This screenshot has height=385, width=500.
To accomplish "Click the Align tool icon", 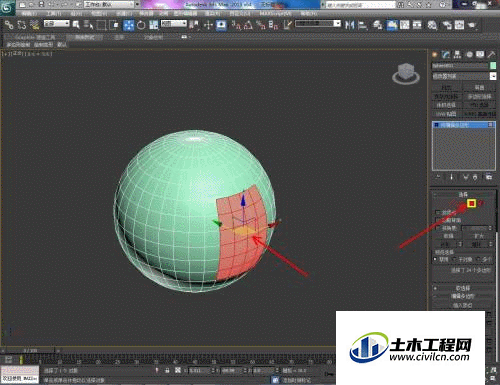I will pos(362,25).
